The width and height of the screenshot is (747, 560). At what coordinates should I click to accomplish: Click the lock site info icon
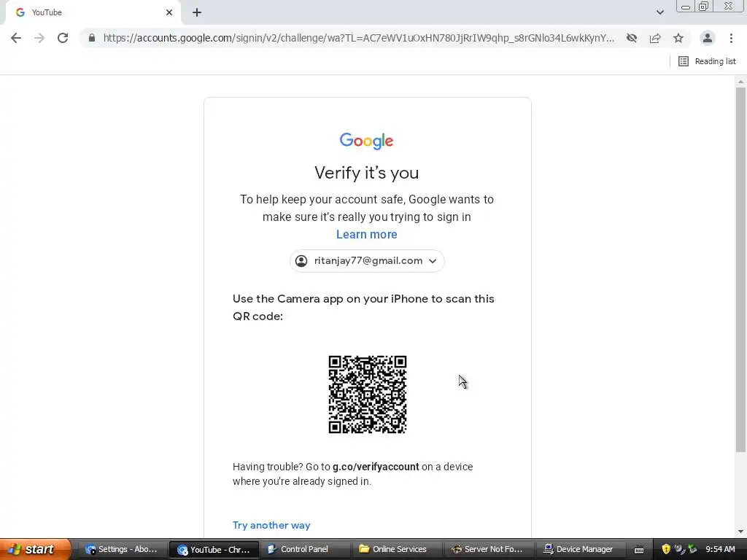92,38
